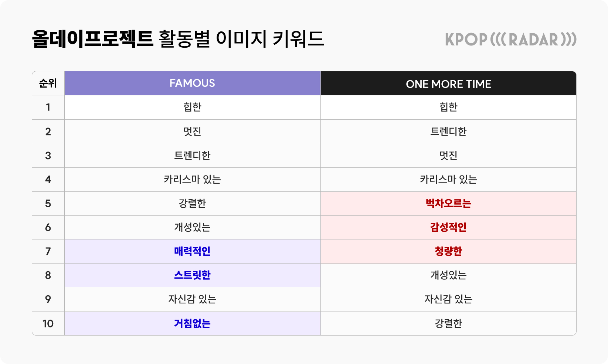The width and height of the screenshot is (608, 364).
Task: Click the 순위 header cell
Action: (x=48, y=83)
